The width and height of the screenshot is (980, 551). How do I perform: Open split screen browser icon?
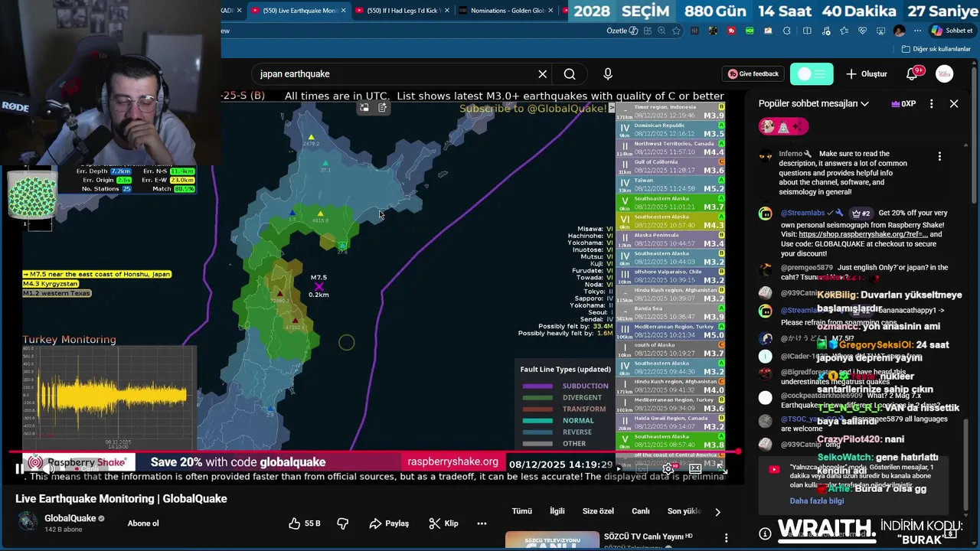point(807,31)
